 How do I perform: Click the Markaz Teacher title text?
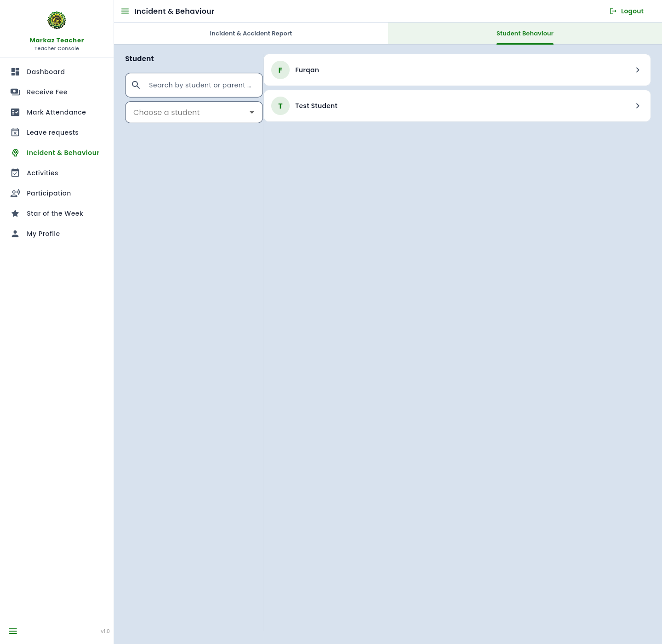pyautogui.click(x=57, y=40)
